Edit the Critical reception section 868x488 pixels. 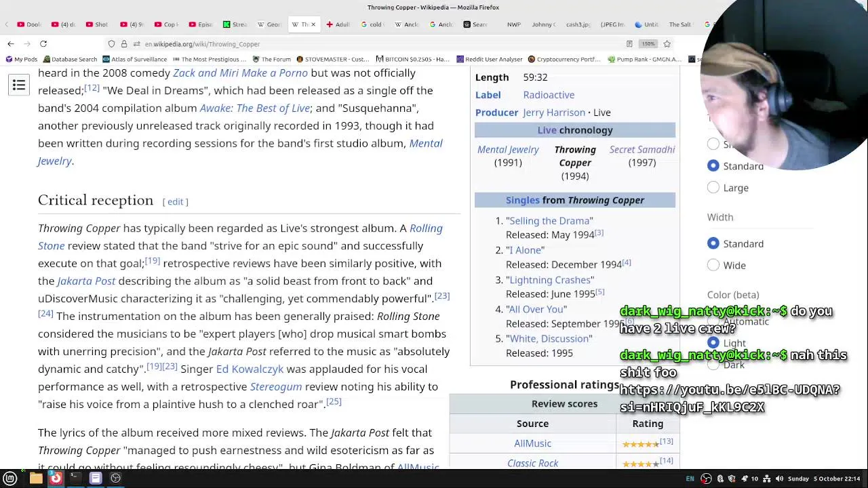[x=175, y=202]
